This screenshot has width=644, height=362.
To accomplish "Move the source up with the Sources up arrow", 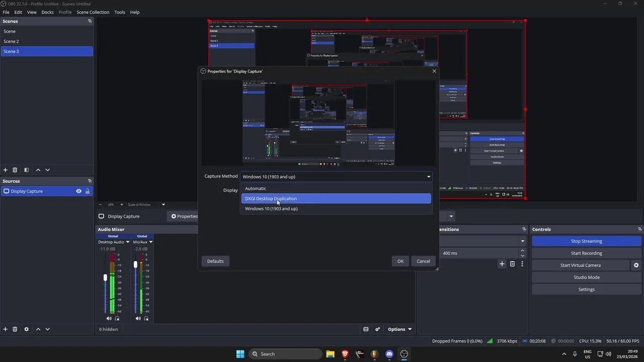I will pos(38,329).
